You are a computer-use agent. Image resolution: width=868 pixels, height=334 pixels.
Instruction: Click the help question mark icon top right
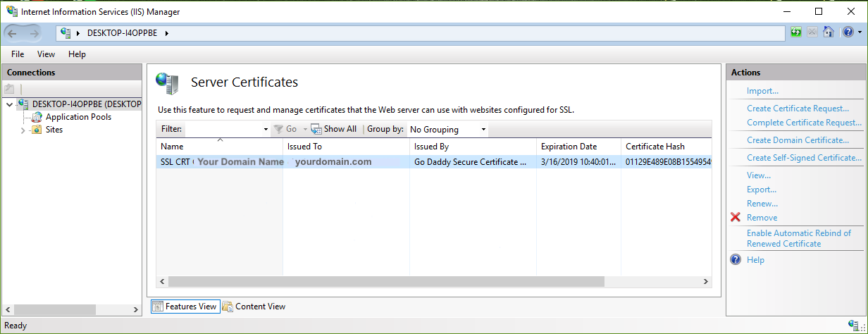[x=848, y=32]
